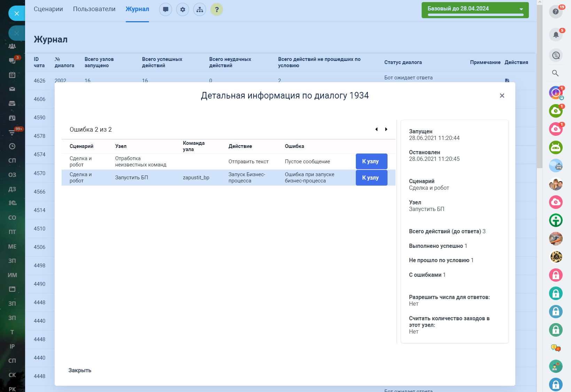
Task: Click the yellow question mark help button
Action: coord(217,9)
